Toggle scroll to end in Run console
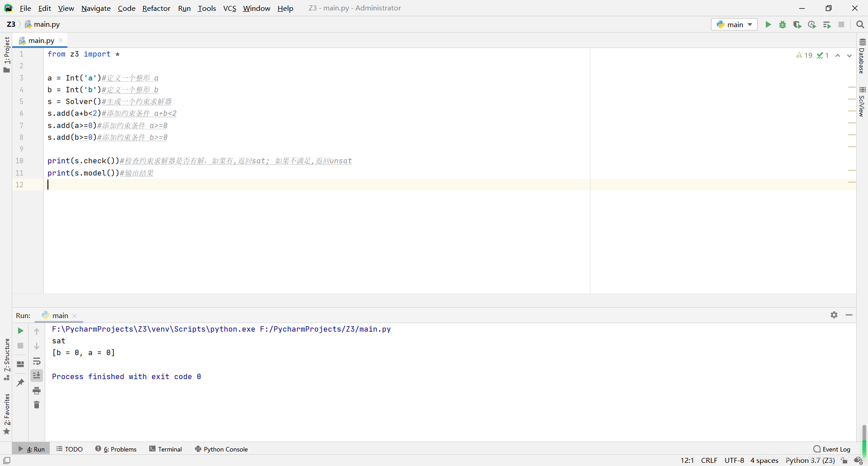This screenshot has width=868, height=466. (x=37, y=376)
